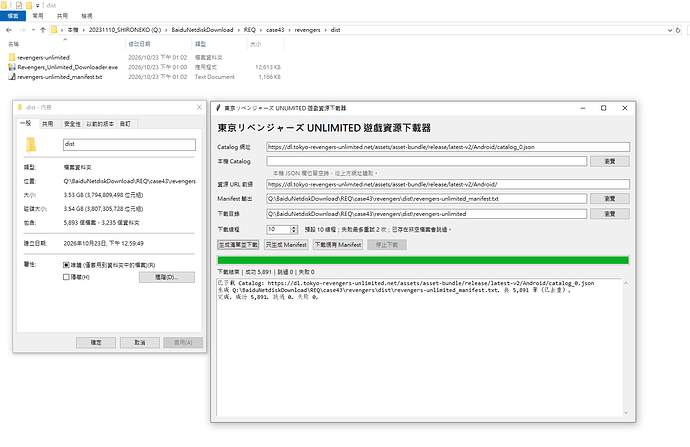Click the empty 本機 Catalog field
This screenshot has height=447, width=690.
click(x=426, y=161)
